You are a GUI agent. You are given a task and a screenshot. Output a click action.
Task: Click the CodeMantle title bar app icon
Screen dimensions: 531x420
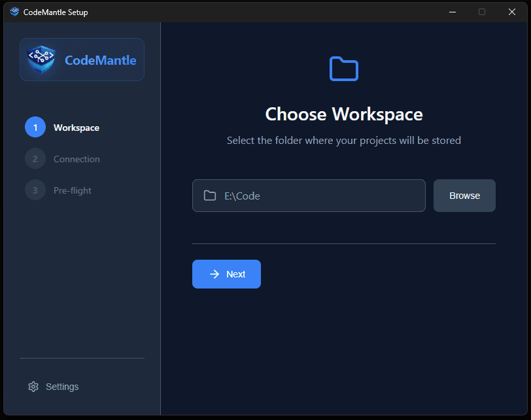coord(14,12)
